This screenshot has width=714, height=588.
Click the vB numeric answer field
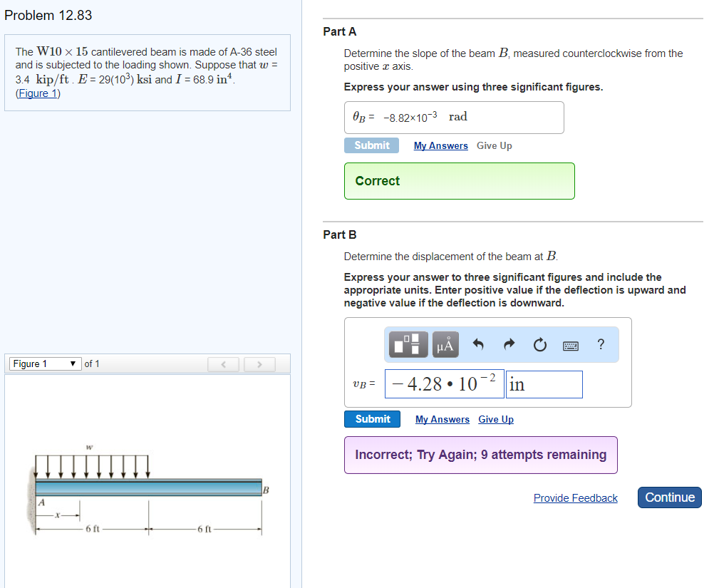tap(444, 383)
